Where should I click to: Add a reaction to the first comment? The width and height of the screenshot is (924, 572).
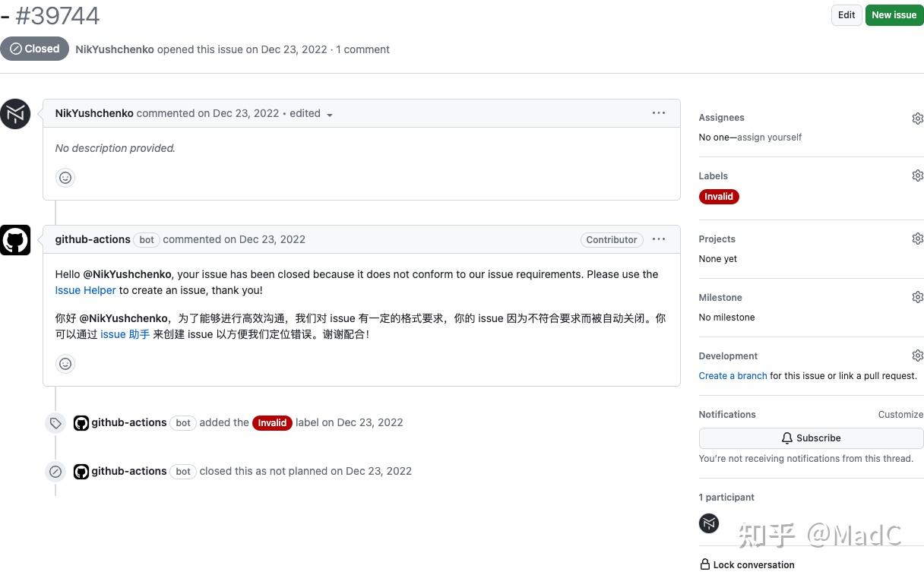click(x=65, y=177)
